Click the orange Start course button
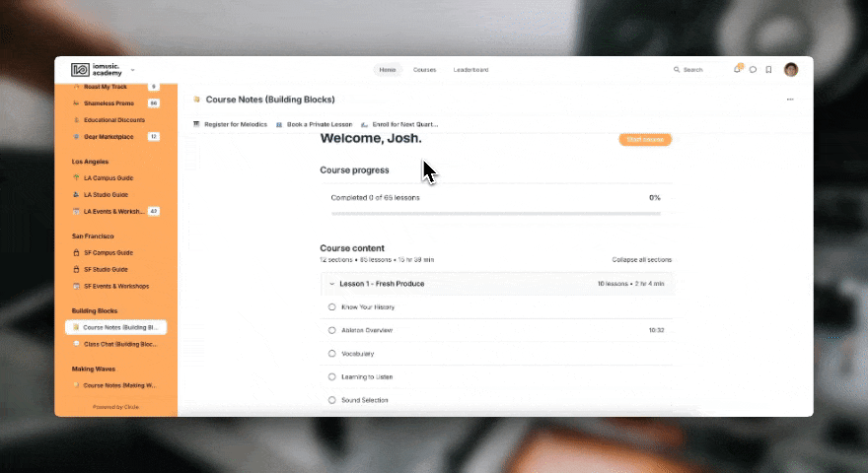Screen dimensions: 868x473 pos(645,139)
